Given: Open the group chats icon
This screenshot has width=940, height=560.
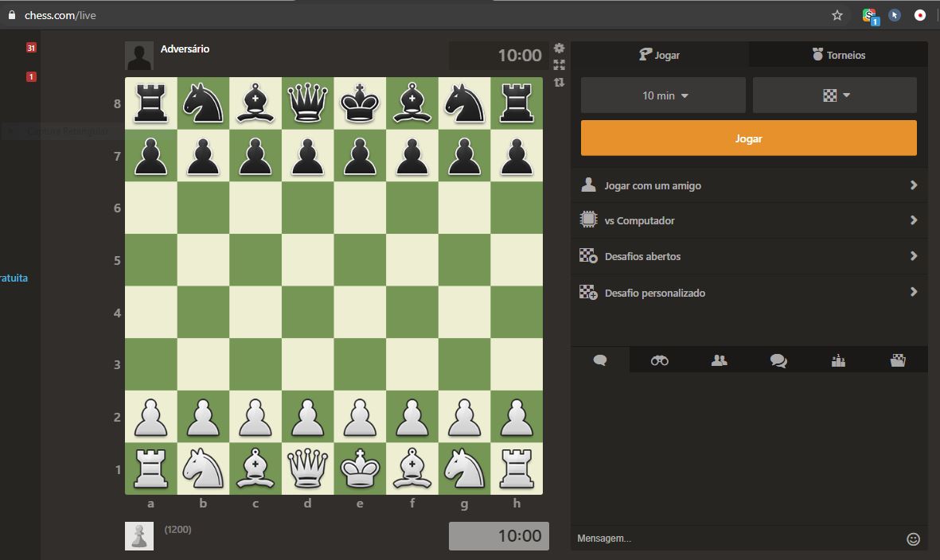Looking at the screenshot, I should pos(778,360).
